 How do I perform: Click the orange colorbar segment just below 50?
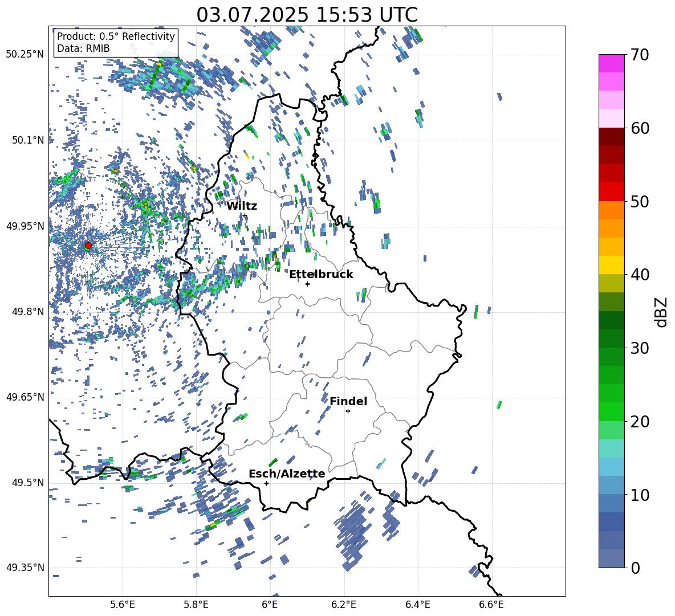point(612,210)
